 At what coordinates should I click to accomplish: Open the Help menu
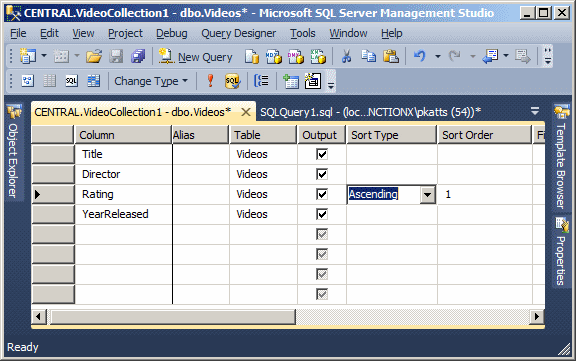[392, 33]
